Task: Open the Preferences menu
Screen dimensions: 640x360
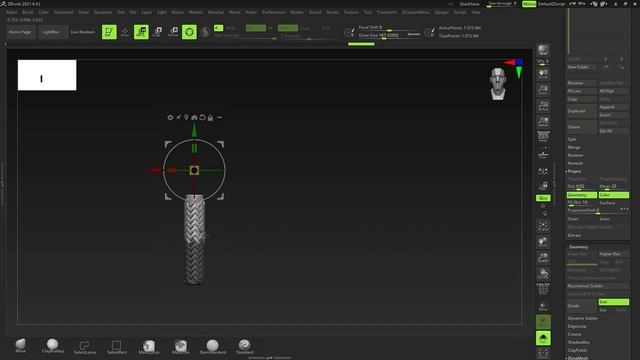Action: [273, 12]
